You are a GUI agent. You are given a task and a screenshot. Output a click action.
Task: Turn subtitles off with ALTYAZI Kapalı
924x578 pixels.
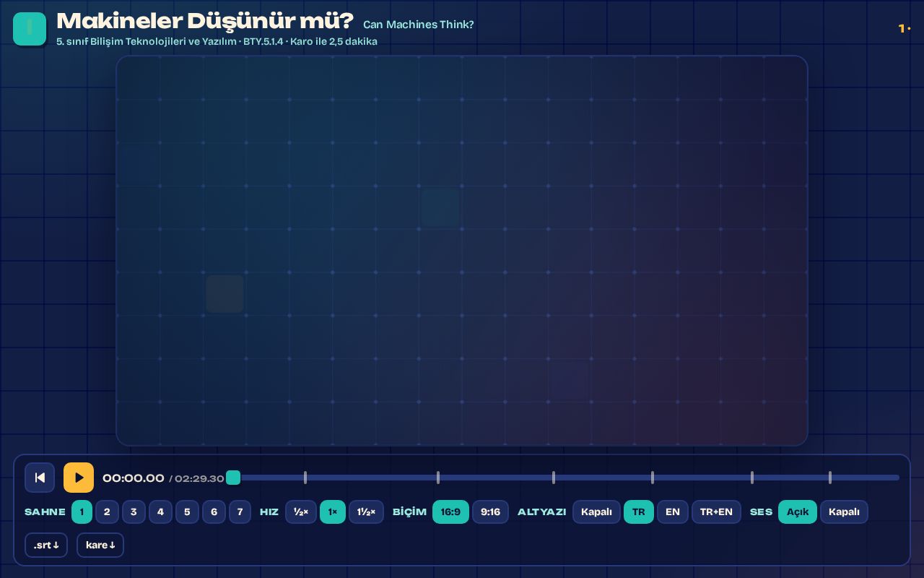tap(596, 512)
